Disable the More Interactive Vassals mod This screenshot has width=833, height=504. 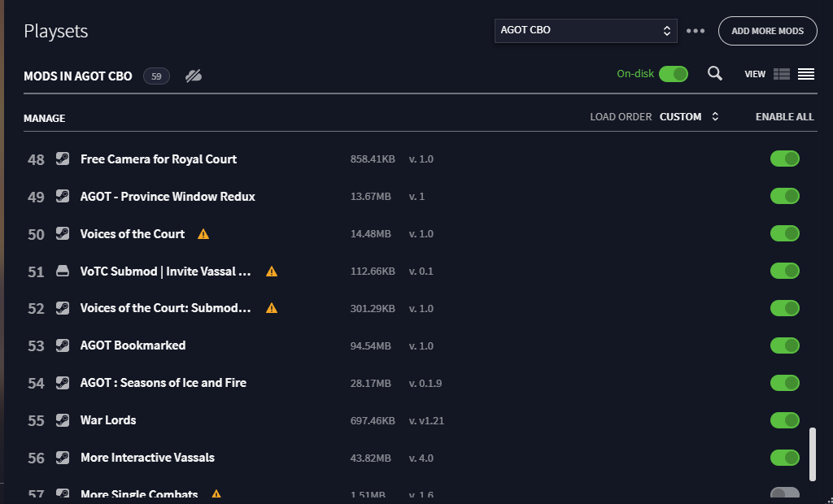coord(785,458)
